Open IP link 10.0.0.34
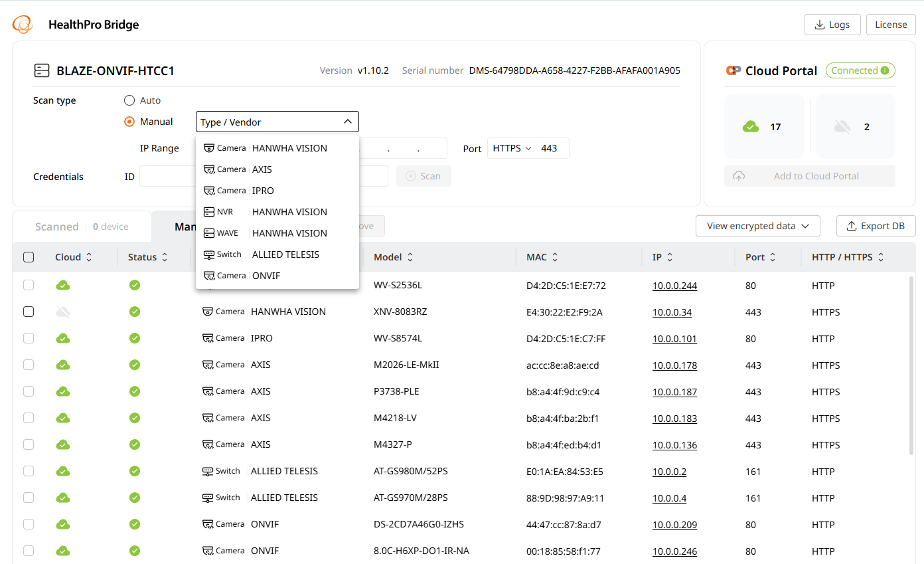This screenshot has height=564, width=924. [x=672, y=312]
